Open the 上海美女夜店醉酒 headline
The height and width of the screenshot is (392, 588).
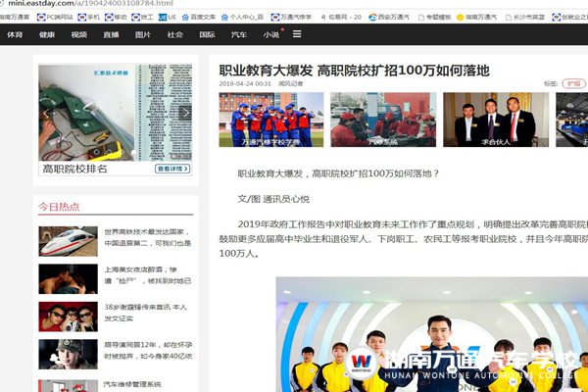tap(148, 275)
